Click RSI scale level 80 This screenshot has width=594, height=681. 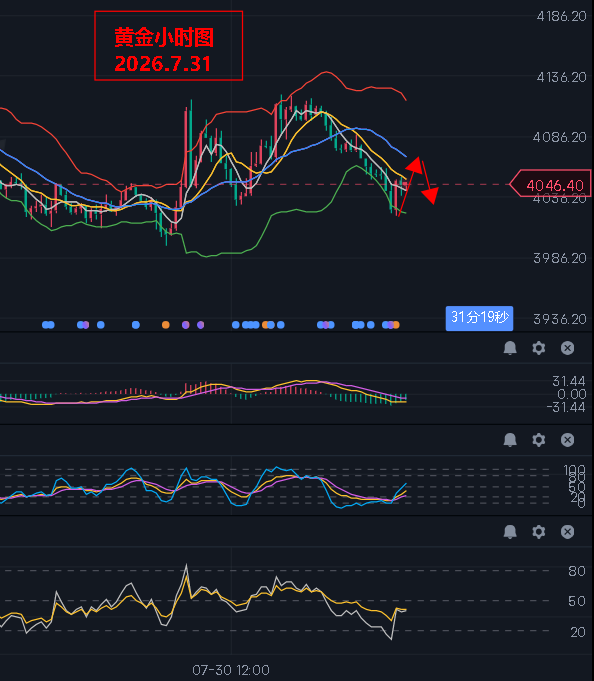pos(577,571)
